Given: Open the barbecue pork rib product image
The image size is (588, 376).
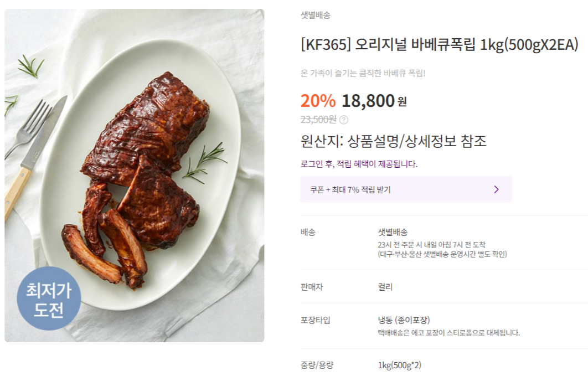Looking at the screenshot, I should coord(135,175).
